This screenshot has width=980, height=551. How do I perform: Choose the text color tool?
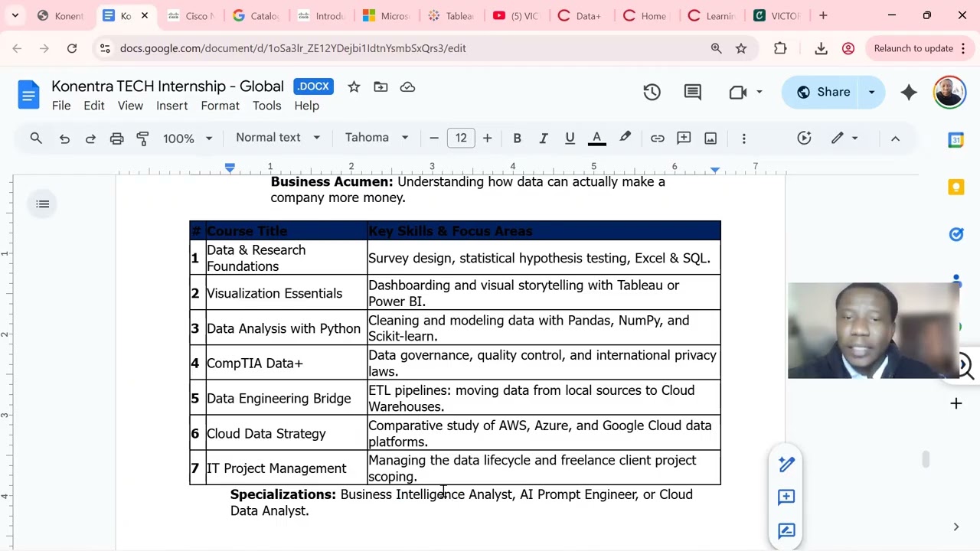pos(597,139)
